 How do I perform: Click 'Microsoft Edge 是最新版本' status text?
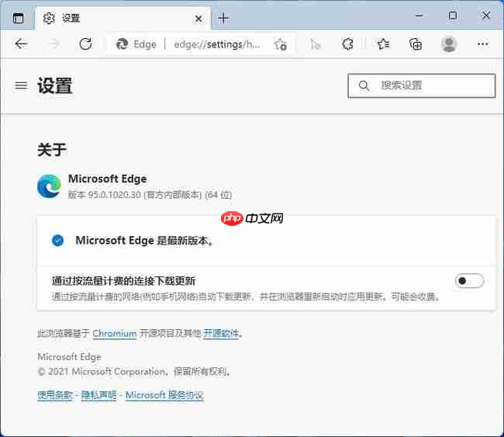click(145, 241)
